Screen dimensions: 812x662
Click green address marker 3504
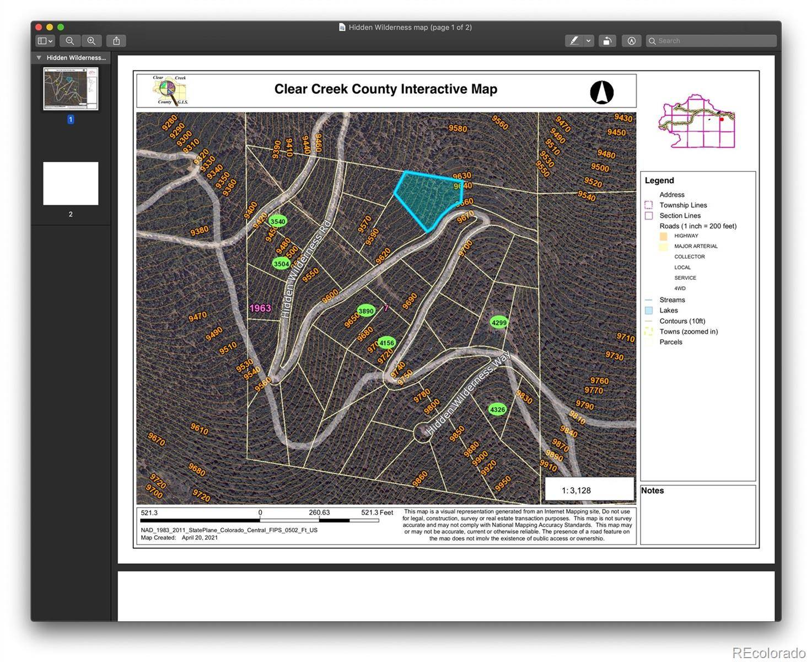tap(281, 264)
